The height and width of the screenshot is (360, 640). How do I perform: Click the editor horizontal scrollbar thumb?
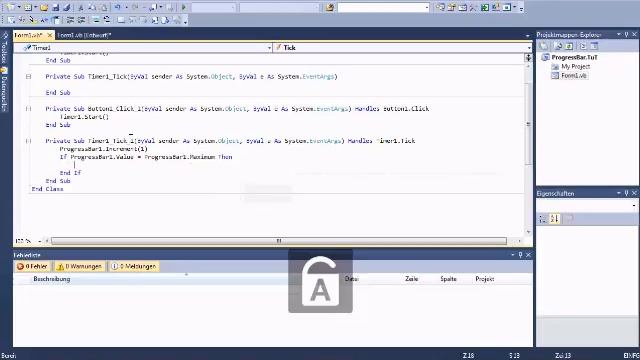(x=279, y=241)
